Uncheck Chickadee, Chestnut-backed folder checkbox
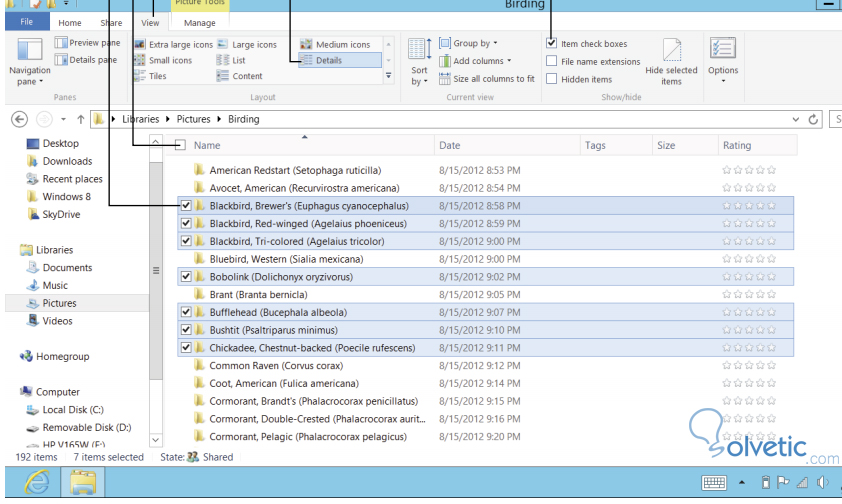Viewport: 842px width, 504px height. pos(186,347)
